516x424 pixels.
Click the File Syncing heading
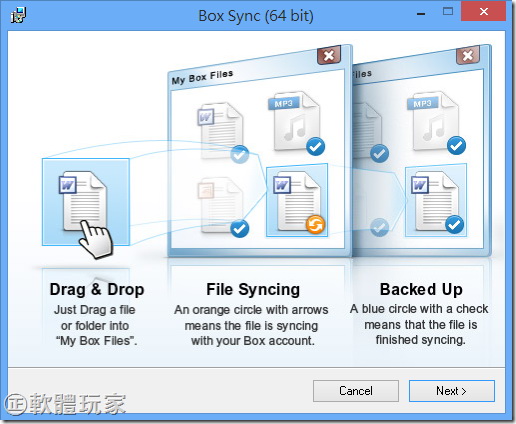(253, 289)
